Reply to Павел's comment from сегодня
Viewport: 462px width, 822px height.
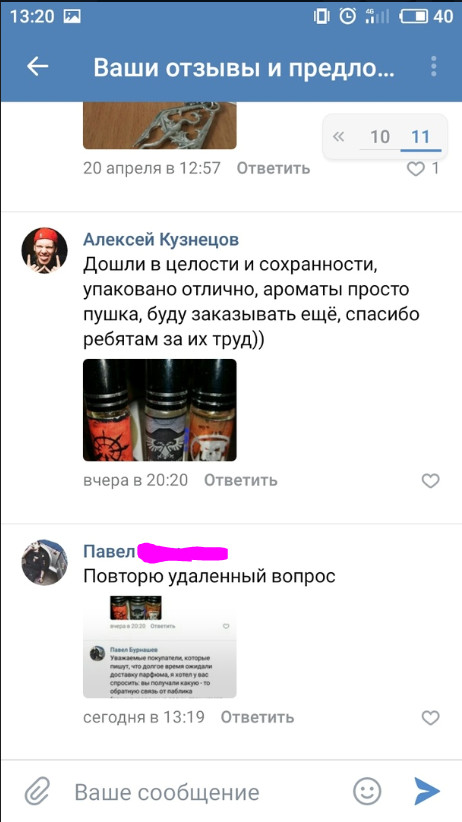click(x=257, y=717)
